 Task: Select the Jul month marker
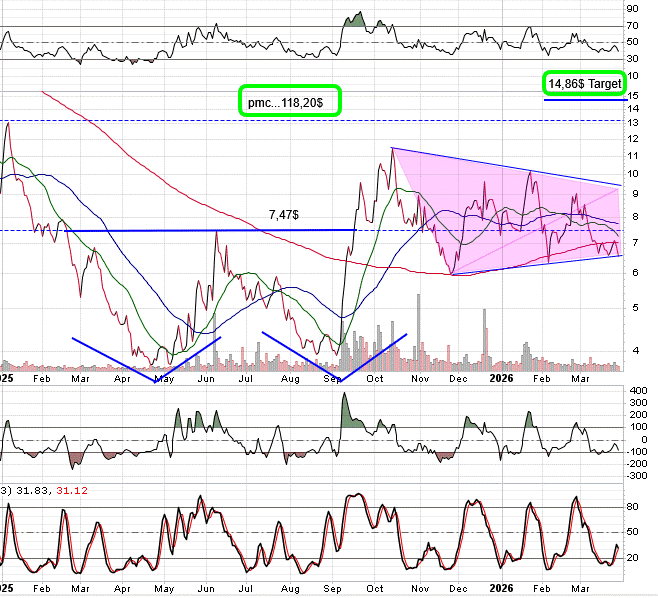coord(248,380)
